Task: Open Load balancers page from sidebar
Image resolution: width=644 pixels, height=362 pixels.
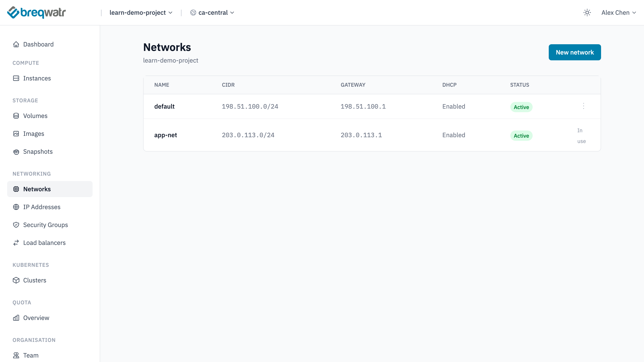Action: (x=50, y=243)
